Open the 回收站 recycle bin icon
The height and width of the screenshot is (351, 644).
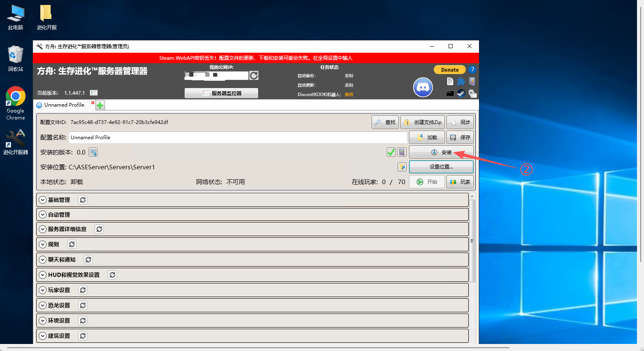(x=16, y=58)
